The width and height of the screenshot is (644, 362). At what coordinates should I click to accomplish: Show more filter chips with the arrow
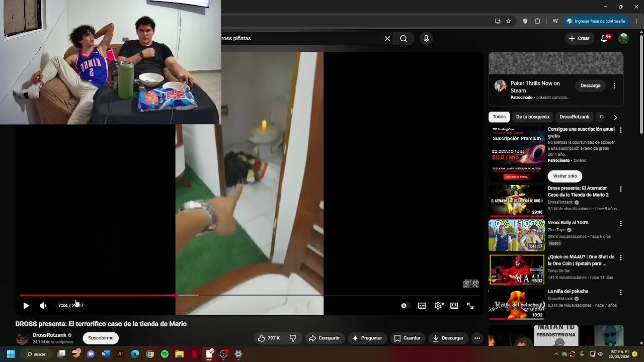[x=615, y=117]
